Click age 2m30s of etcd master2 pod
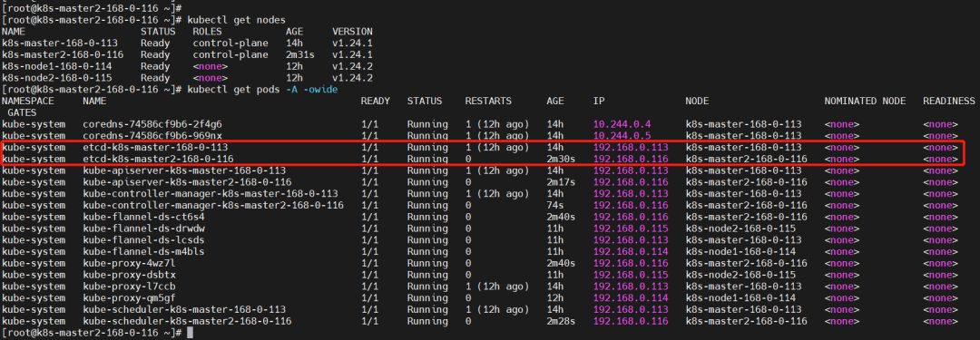This screenshot has height=340, width=980. click(x=562, y=160)
